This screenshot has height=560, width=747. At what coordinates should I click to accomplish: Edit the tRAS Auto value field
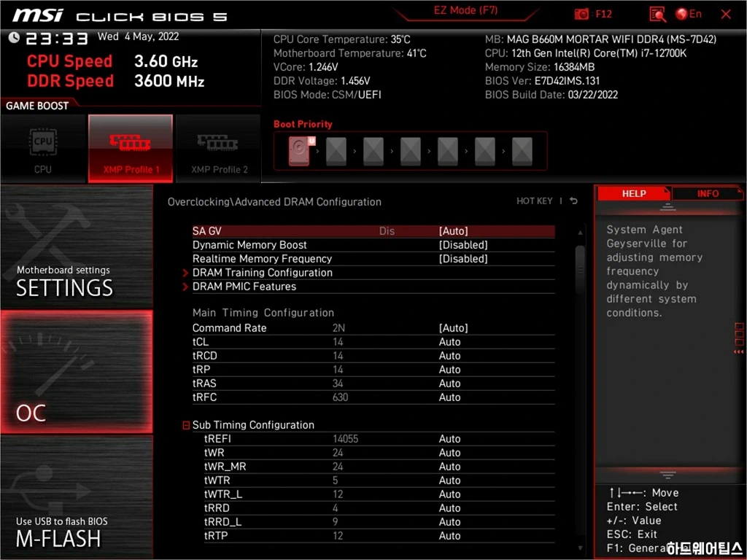coord(449,384)
